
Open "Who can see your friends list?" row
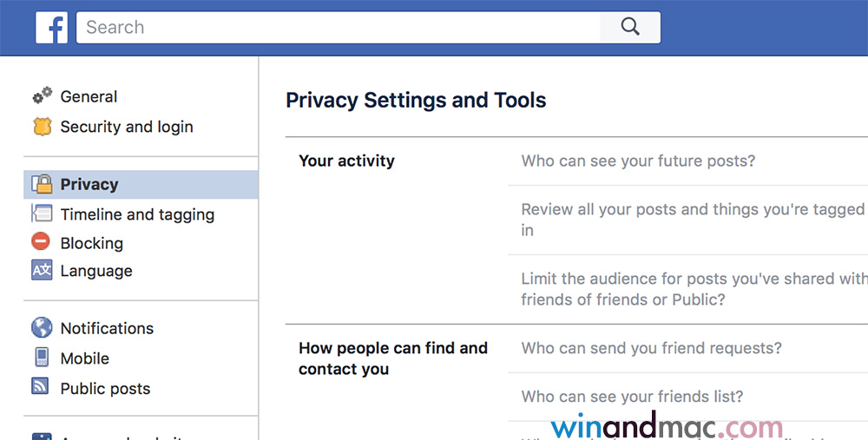pyautogui.click(x=632, y=397)
